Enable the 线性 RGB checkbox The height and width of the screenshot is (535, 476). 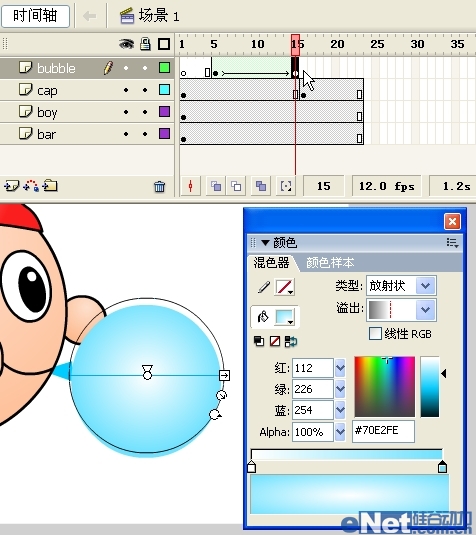pyautogui.click(x=375, y=333)
